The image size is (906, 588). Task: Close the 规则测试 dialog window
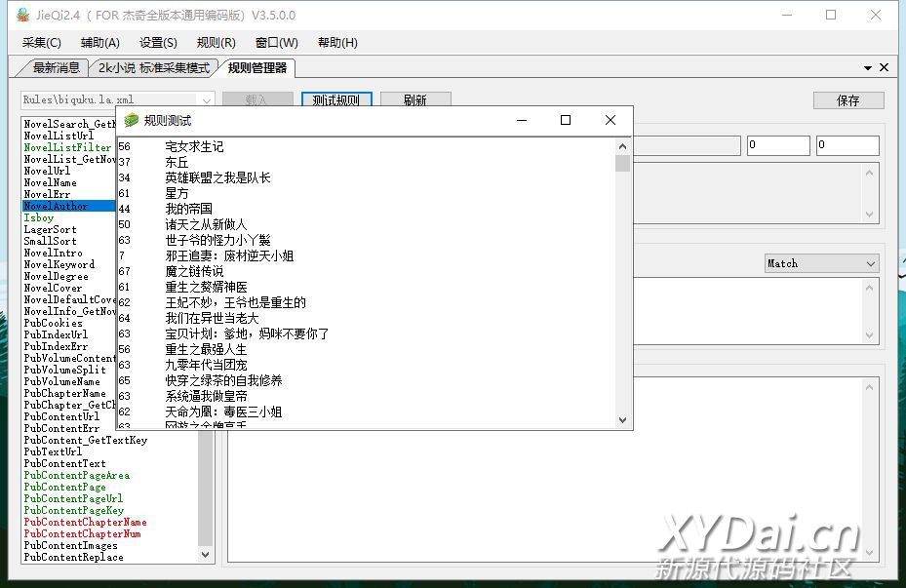pyautogui.click(x=611, y=120)
